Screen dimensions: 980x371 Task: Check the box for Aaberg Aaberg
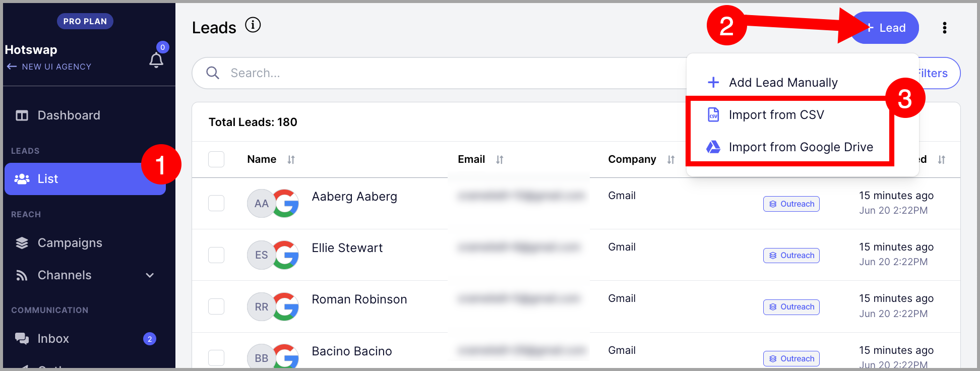[x=216, y=203]
